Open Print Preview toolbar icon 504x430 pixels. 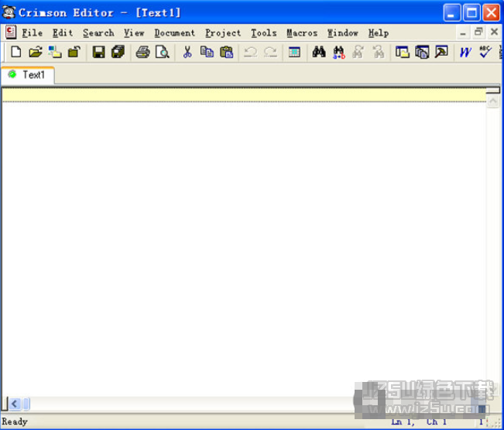click(163, 52)
